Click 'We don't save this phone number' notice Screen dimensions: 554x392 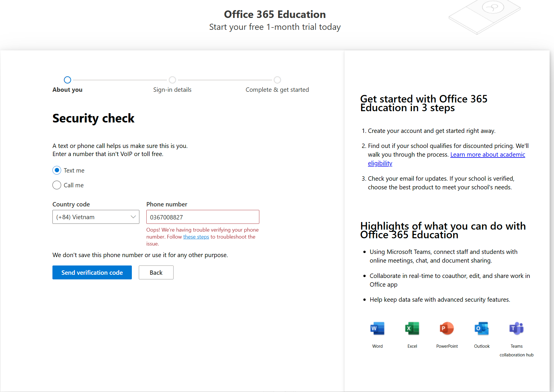pyautogui.click(x=140, y=255)
